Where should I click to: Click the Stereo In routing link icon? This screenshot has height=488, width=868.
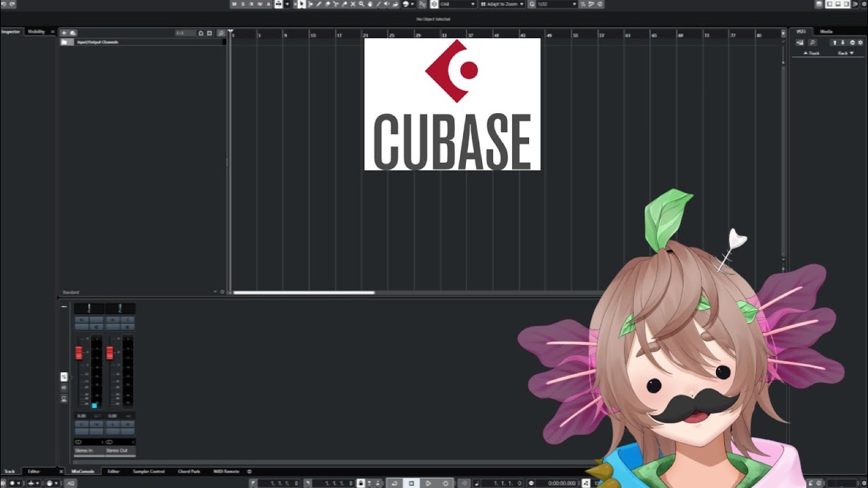click(79, 442)
